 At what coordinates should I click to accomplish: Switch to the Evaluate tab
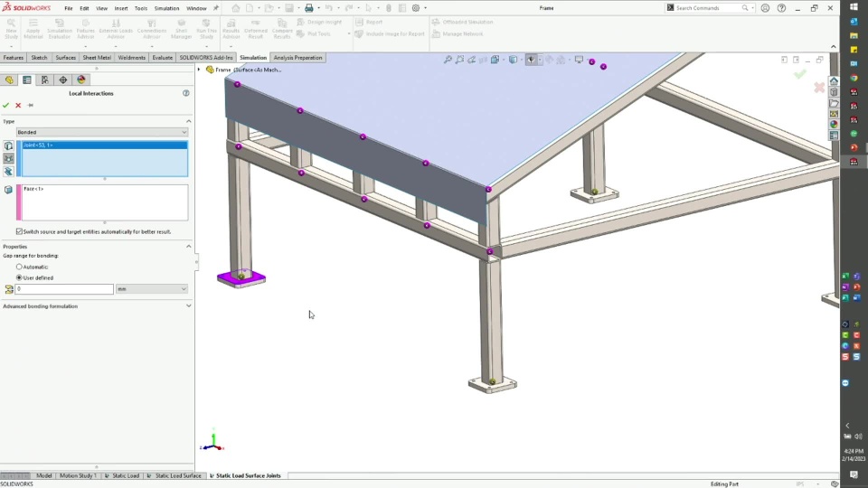click(x=162, y=58)
